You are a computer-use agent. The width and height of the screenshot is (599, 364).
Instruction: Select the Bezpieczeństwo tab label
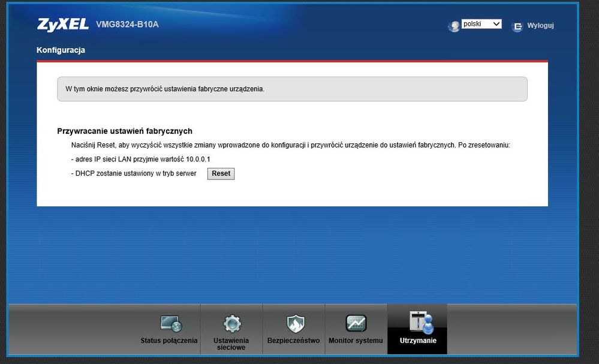tap(294, 341)
